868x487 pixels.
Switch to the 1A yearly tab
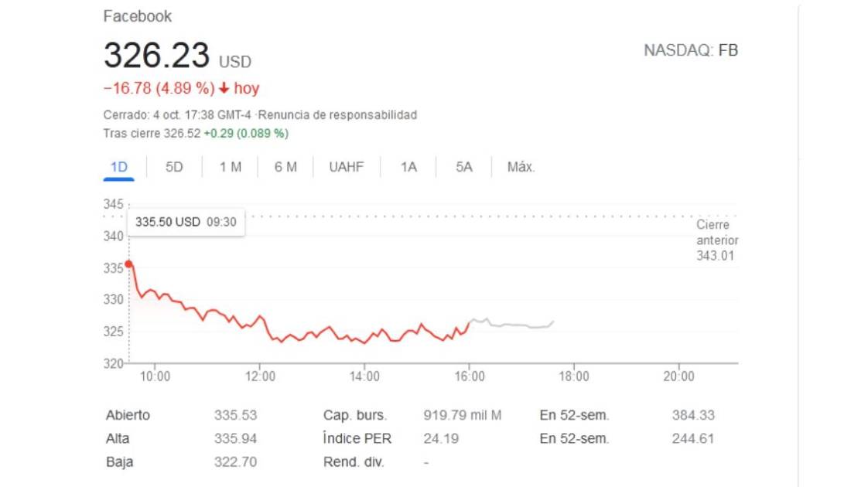(x=408, y=167)
